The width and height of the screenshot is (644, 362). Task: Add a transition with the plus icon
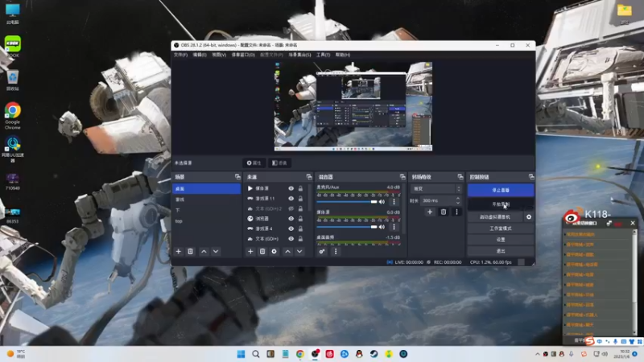(x=430, y=212)
